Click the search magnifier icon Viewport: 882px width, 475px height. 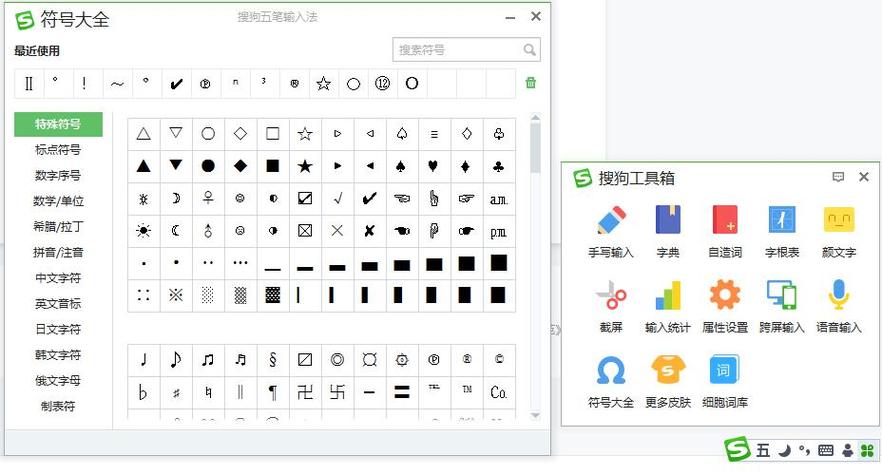pyautogui.click(x=529, y=50)
